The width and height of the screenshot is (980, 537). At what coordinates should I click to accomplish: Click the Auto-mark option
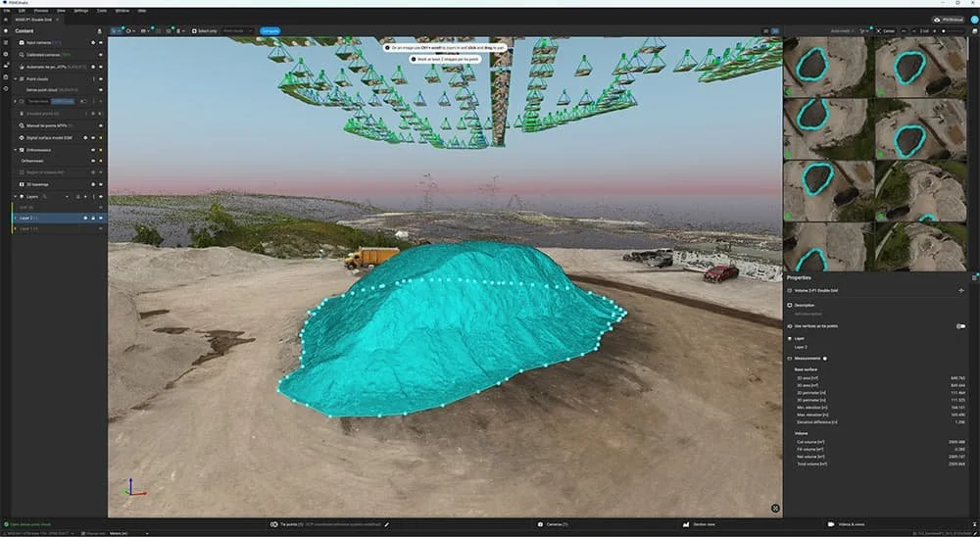point(841,30)
